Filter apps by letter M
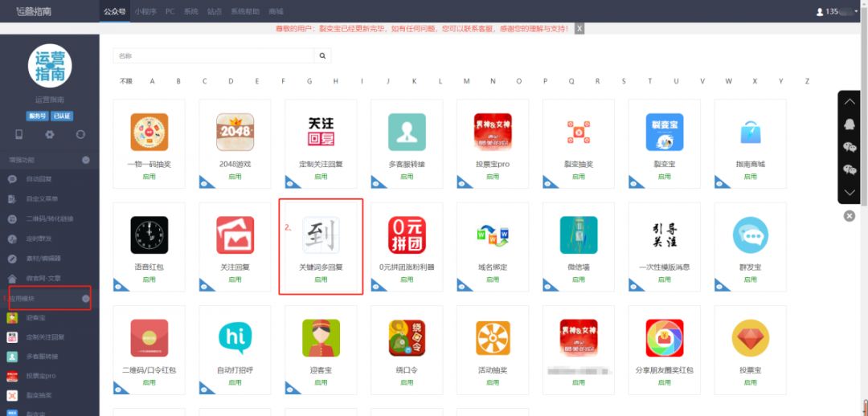 pyautogui.click(x=467, y=81)
